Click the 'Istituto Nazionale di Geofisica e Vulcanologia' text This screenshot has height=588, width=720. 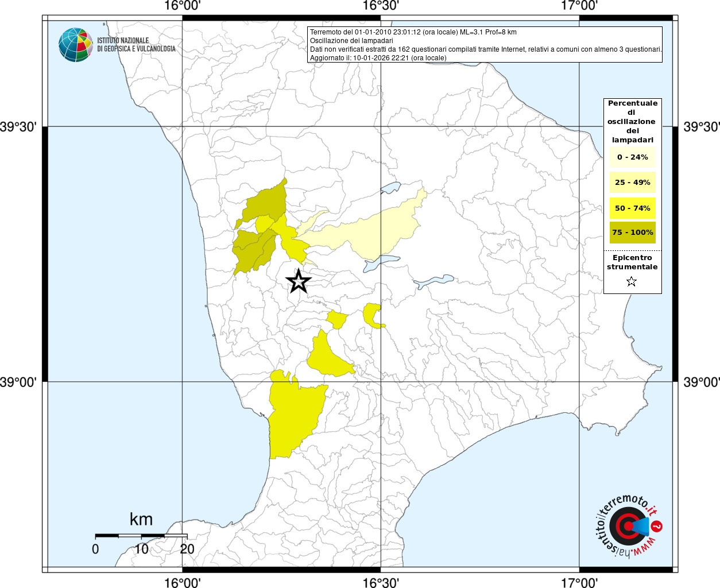click(136, 45)
